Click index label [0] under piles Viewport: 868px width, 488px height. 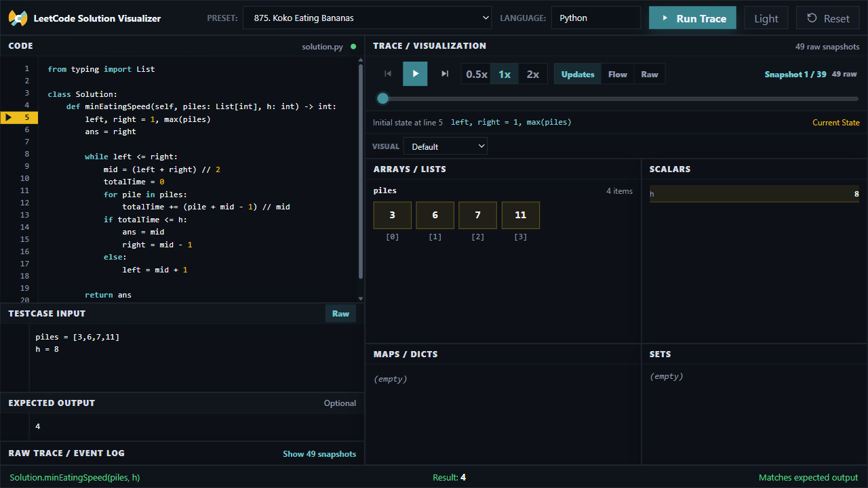393,237
